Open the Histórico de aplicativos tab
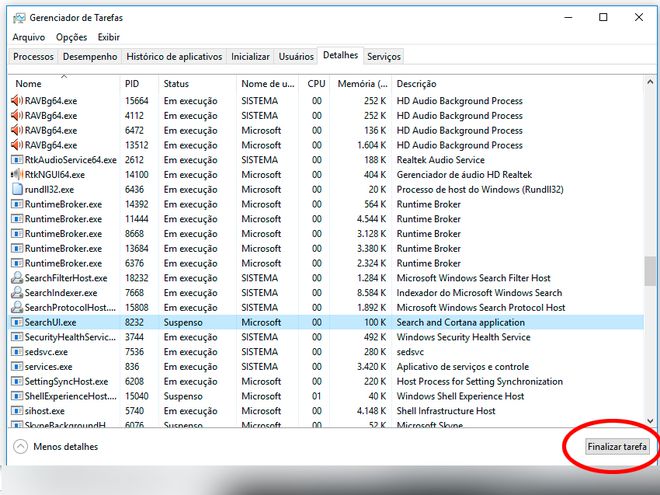Image resolution: width=660 pixels, height=495 pixels. pos(174,56)
